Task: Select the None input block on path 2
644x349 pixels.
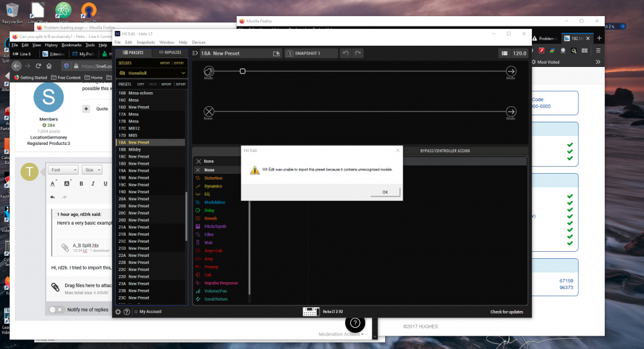Action: pos(209,111)
